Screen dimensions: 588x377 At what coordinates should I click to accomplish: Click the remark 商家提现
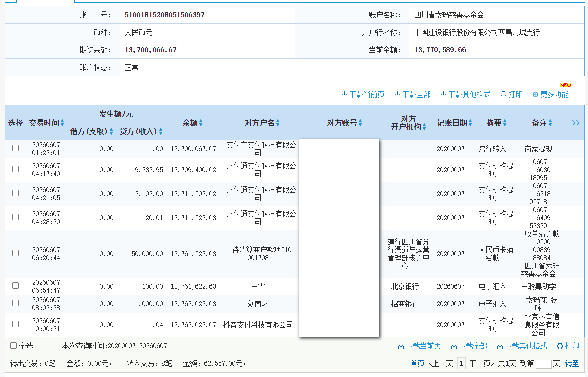coord(539,149)
